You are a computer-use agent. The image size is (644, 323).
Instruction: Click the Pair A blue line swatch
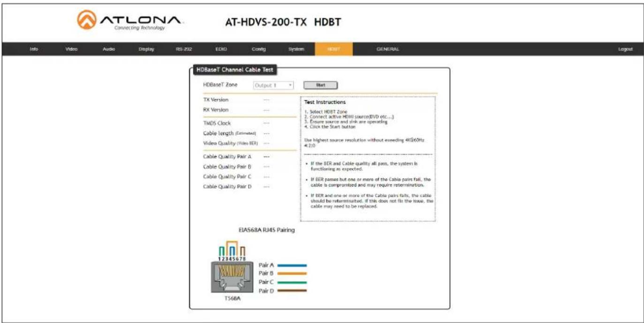click(292, 265)
